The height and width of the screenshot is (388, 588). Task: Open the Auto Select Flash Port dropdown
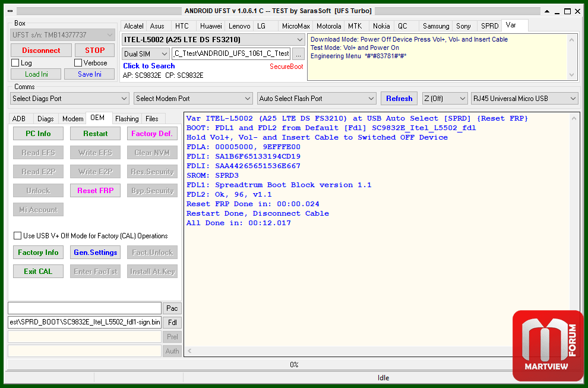click(x=317, y=98)
